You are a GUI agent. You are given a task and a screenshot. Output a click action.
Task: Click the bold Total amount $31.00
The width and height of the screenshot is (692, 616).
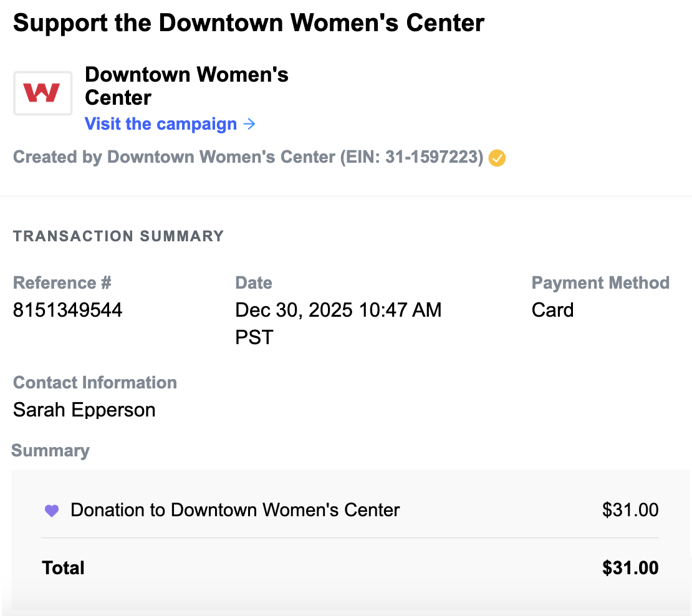(630, 568)
